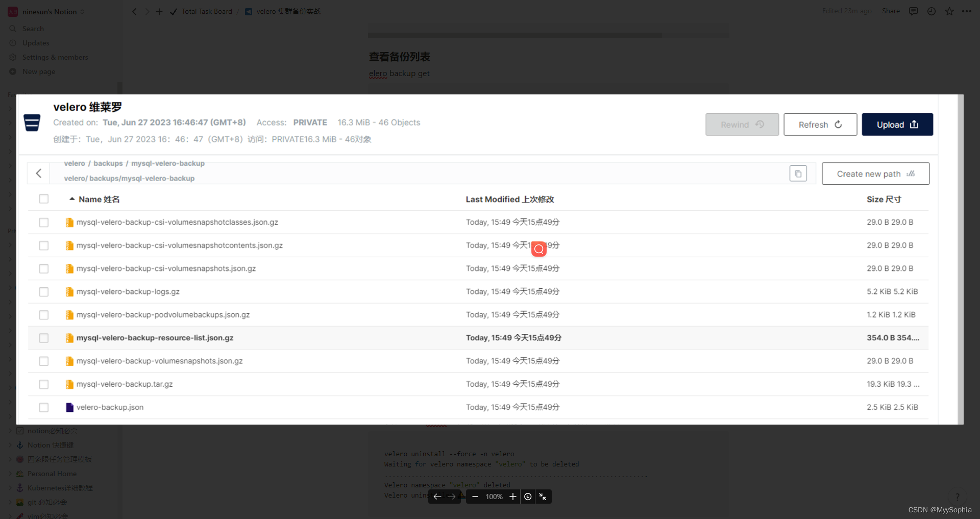The height and width of the screenshot is (519, 980).
Task: Open the notion必知必会 sidebar page
Action: coord(53,431)
